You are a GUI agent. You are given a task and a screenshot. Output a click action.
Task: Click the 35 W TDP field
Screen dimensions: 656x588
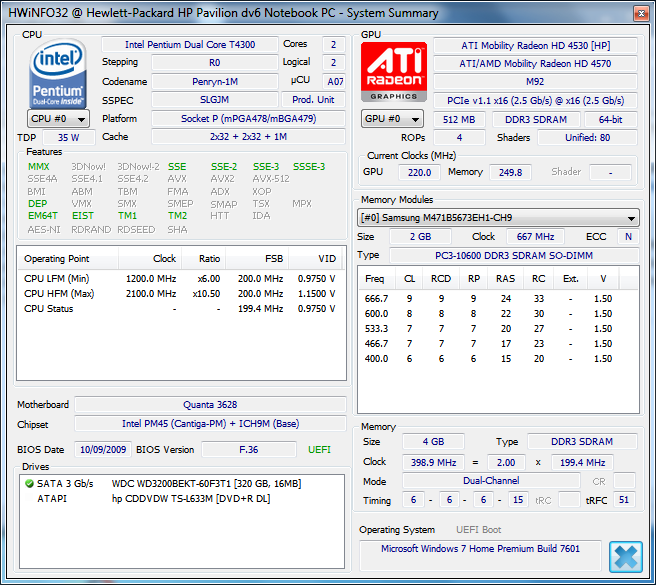69,138
